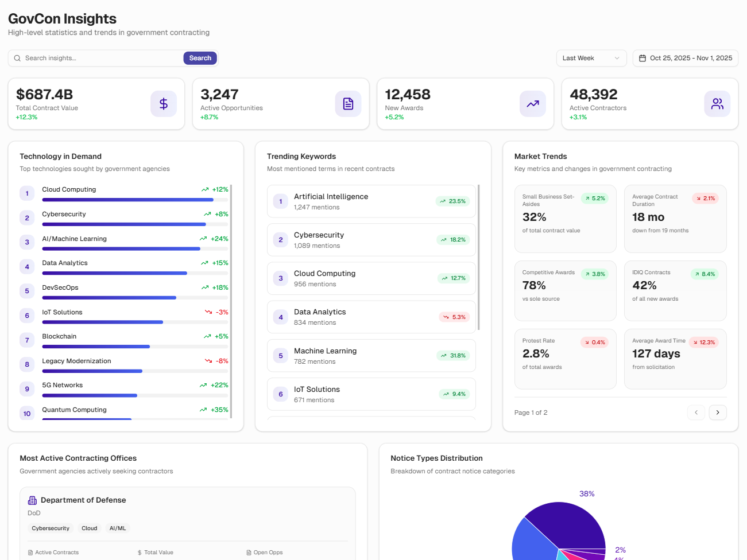The height and width of the screenshot is (560, 747).
Task: Click the magnifying glass in the search bar
Action: tap(17, 58)
